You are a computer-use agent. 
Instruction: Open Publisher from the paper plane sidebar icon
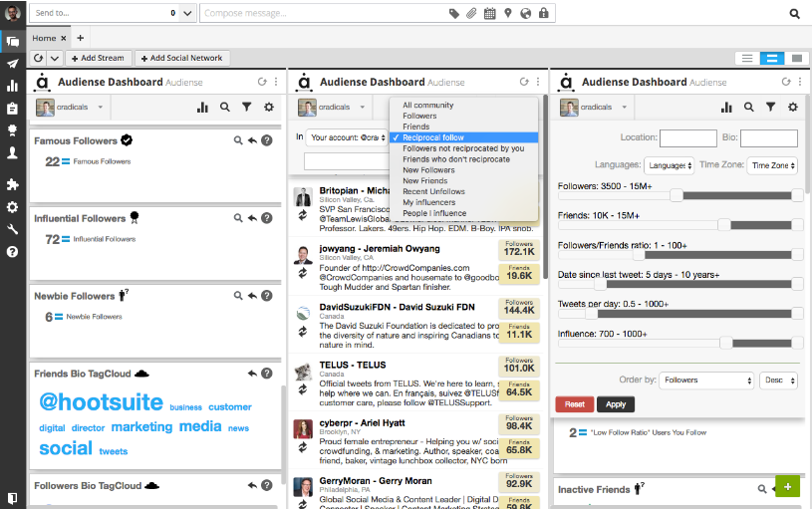[x=12, y=64]
